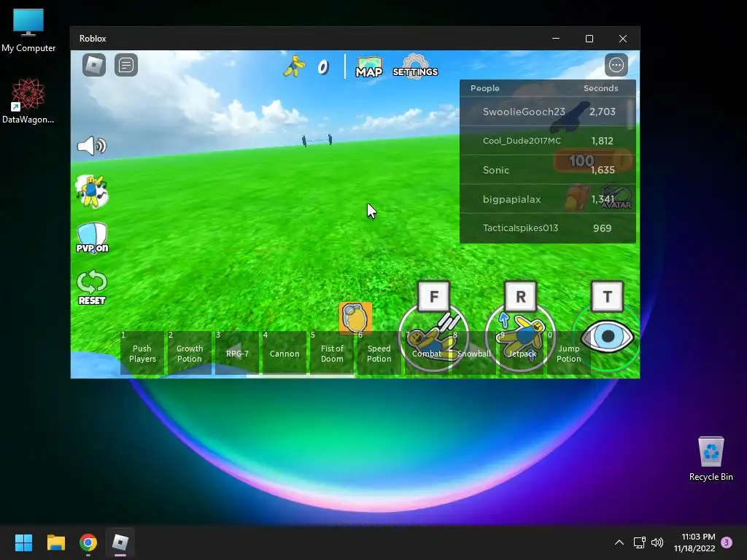This screenshot has height=560, width=747.
Task: Click the People column header
Action: pyautogui.click(x=485, y=88)
